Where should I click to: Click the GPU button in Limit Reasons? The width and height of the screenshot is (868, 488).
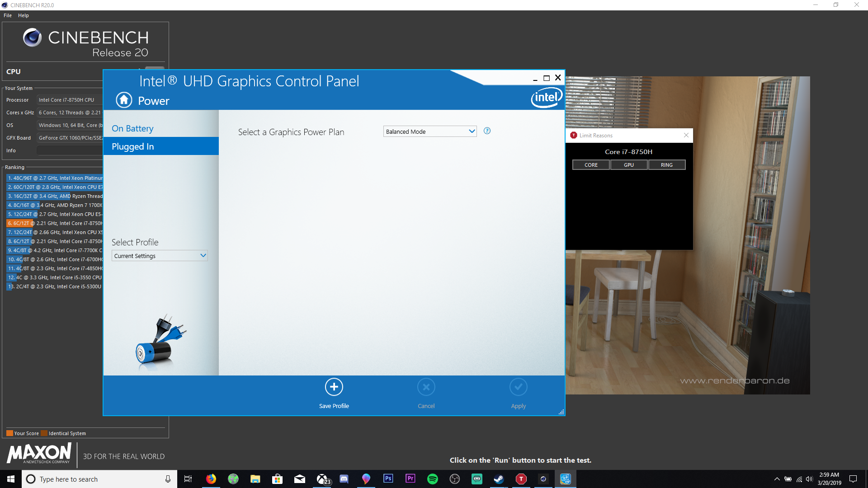pos(629,165)
